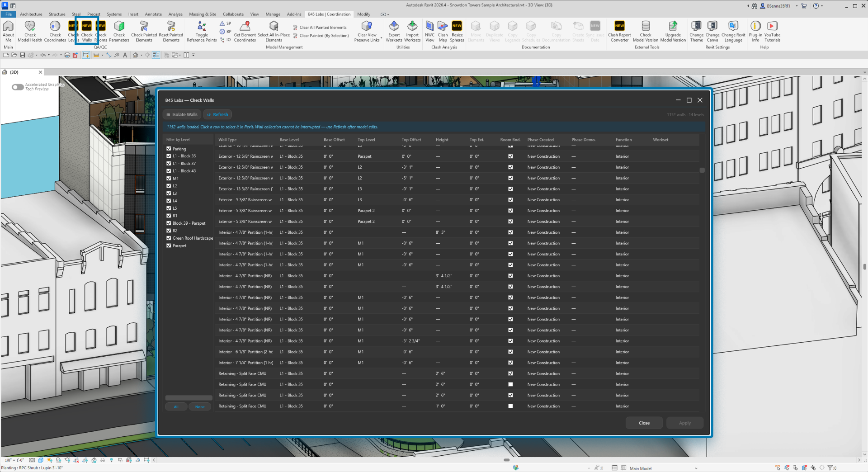This screenshot has width=868, height=472.
Task: Launch the Check Coordinates tool
Action: pyautogui.click(x=55, y=31)
